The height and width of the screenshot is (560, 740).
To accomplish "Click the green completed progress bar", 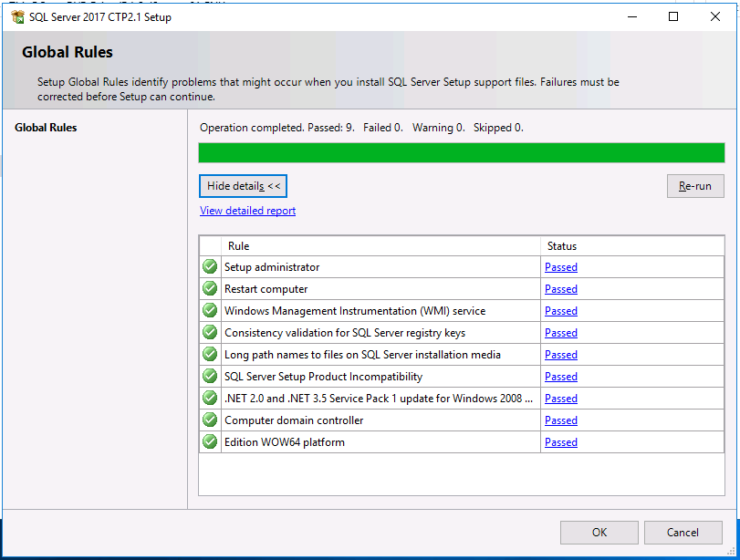I will [462, 153].
